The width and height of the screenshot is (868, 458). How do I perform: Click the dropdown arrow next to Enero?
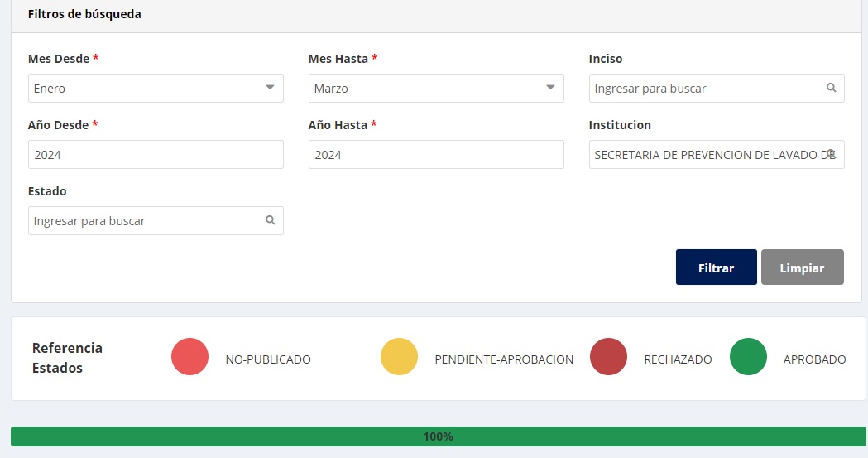[x=270, y=88]
